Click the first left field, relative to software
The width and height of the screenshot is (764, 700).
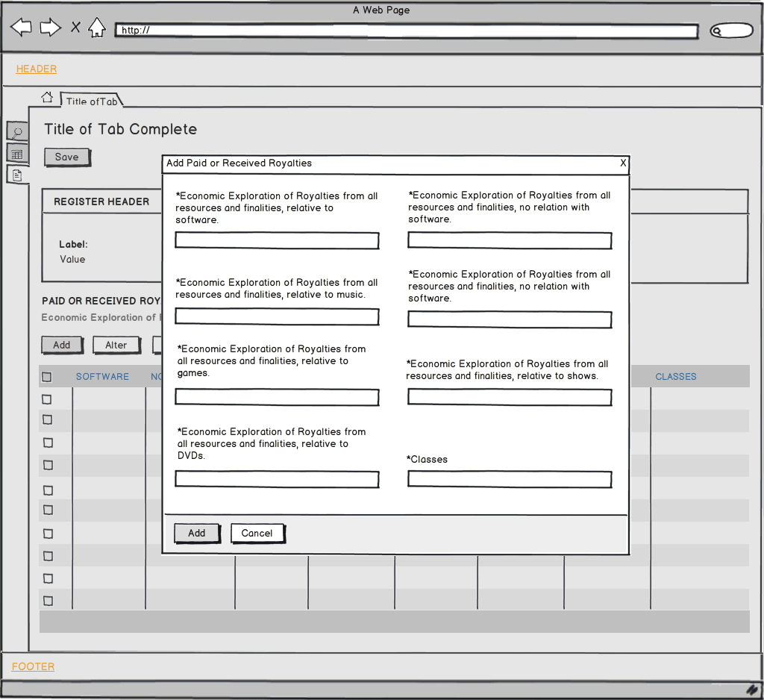277,240
